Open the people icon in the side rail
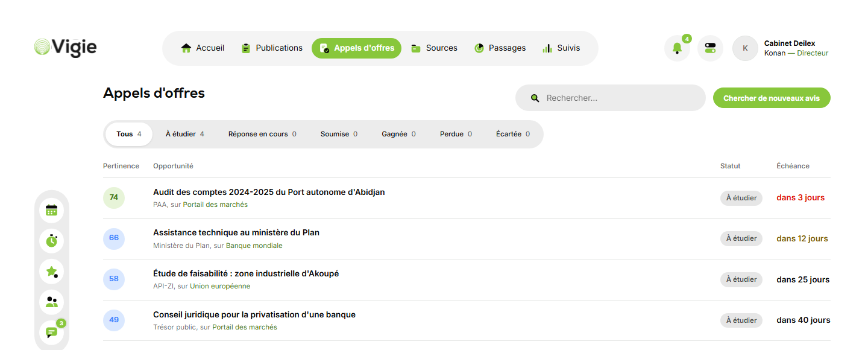Image resolution: width=868 pixels, height=350 pixels. pyautogui.click(x=51, y=302)
